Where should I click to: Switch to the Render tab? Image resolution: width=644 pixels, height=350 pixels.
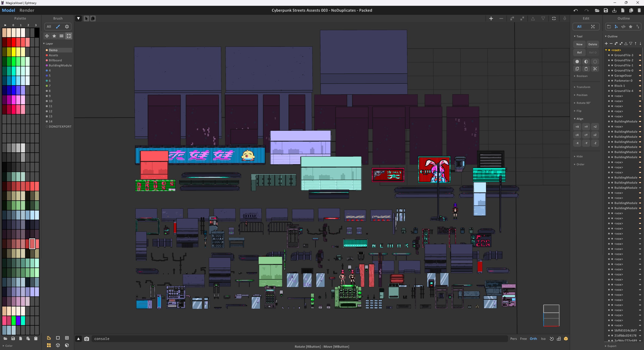[27, 10]
